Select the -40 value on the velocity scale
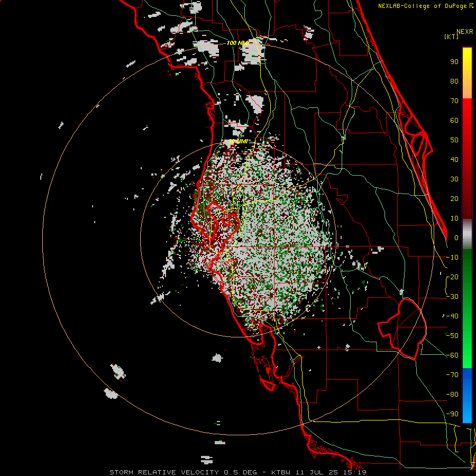This screenshot has width=476, height=476. [452, 316]
